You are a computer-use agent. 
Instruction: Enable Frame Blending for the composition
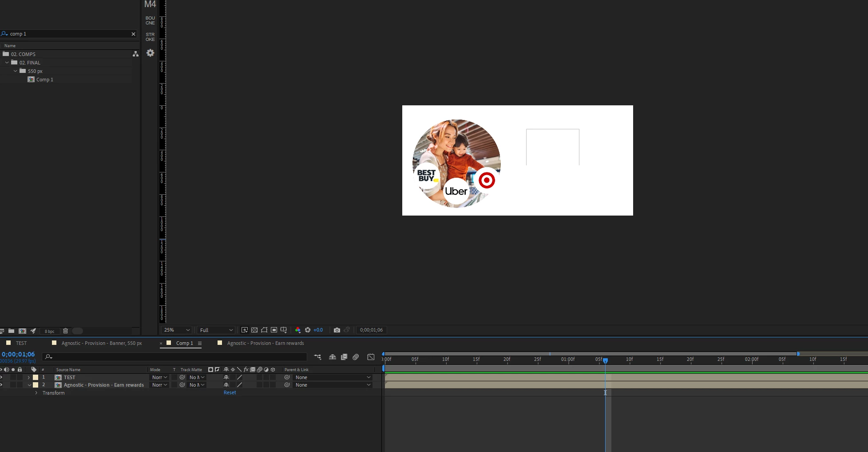click(344, 357)
